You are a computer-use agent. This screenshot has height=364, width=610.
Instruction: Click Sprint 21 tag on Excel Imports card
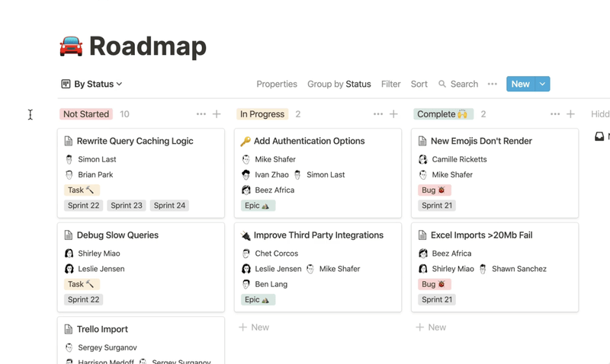tap(437, 299)
